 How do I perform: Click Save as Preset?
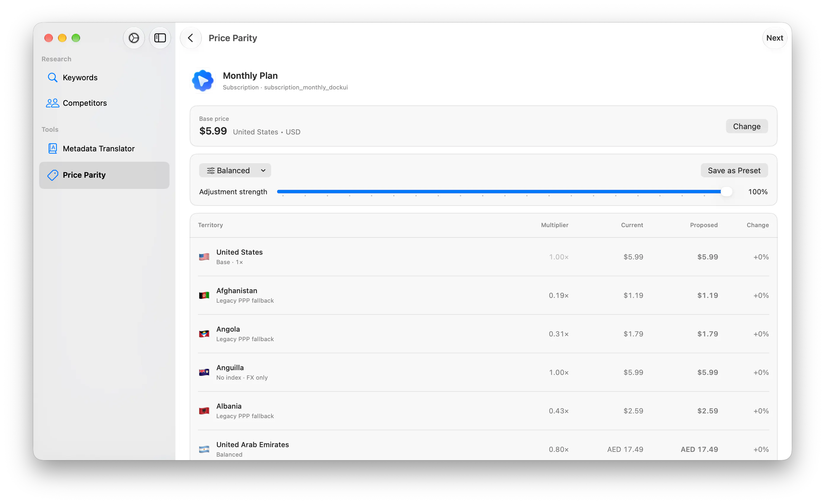[734, 171]
